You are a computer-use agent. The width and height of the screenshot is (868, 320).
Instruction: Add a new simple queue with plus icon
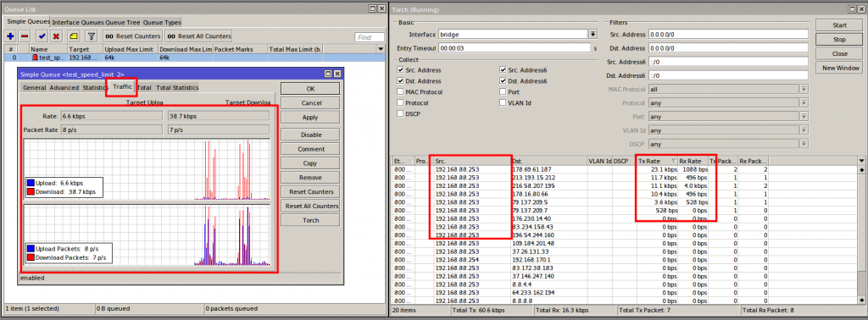(10, 36)
